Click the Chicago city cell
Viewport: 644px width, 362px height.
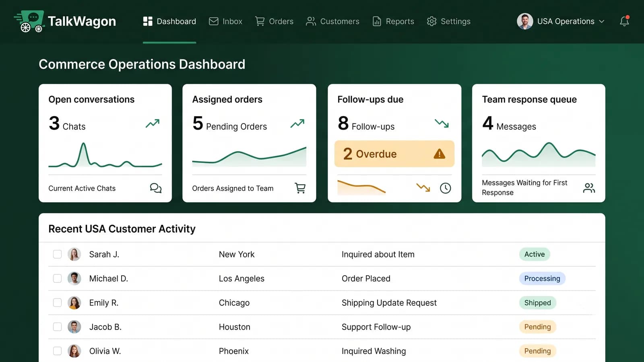[x=234, y=302]
